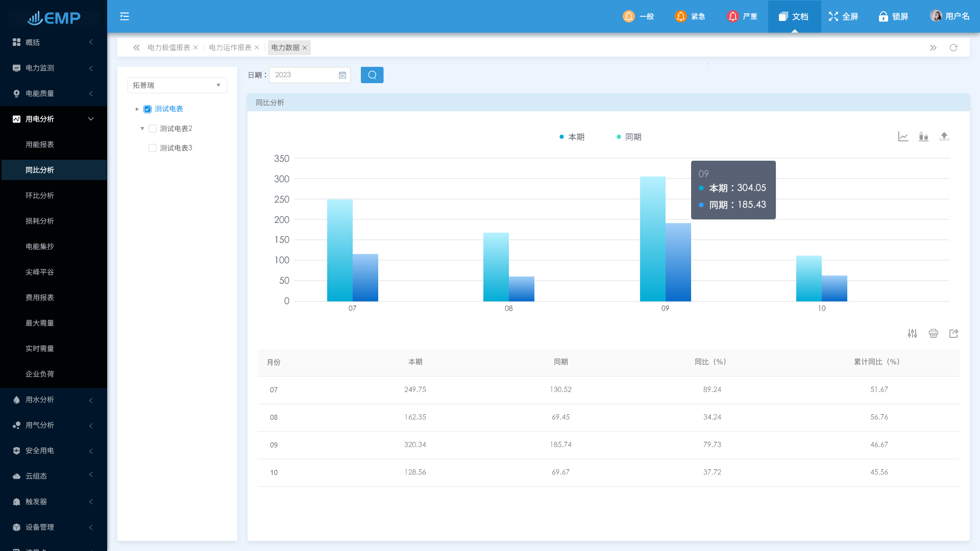
Task: Check the 测试电表2 checkbox
Action: (152, 129)
